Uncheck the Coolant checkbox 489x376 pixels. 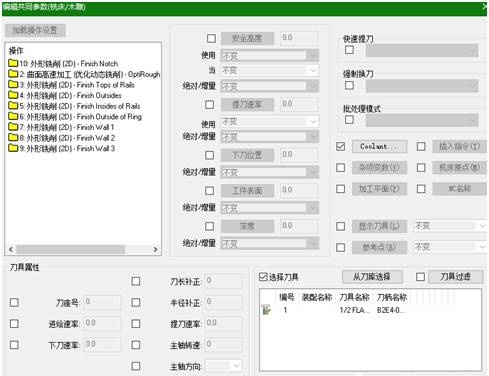[340, 146]
